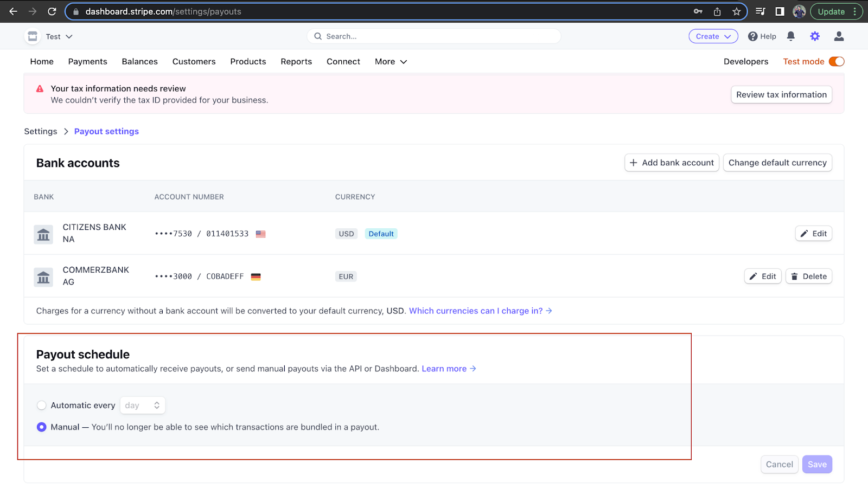Image resolution: width=868 pixels, height=489 pixels.
Task: Go back using the browser back arrow
Action: click(x=13, y=11)
